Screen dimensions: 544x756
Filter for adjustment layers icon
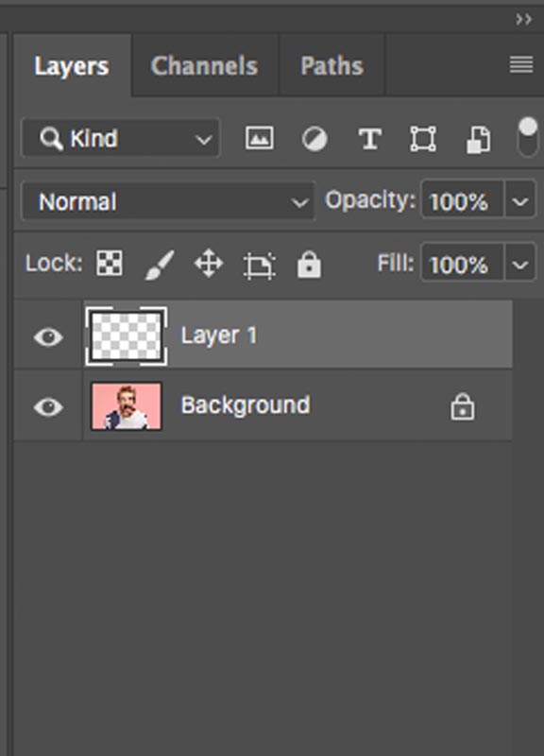pos(314,139)
